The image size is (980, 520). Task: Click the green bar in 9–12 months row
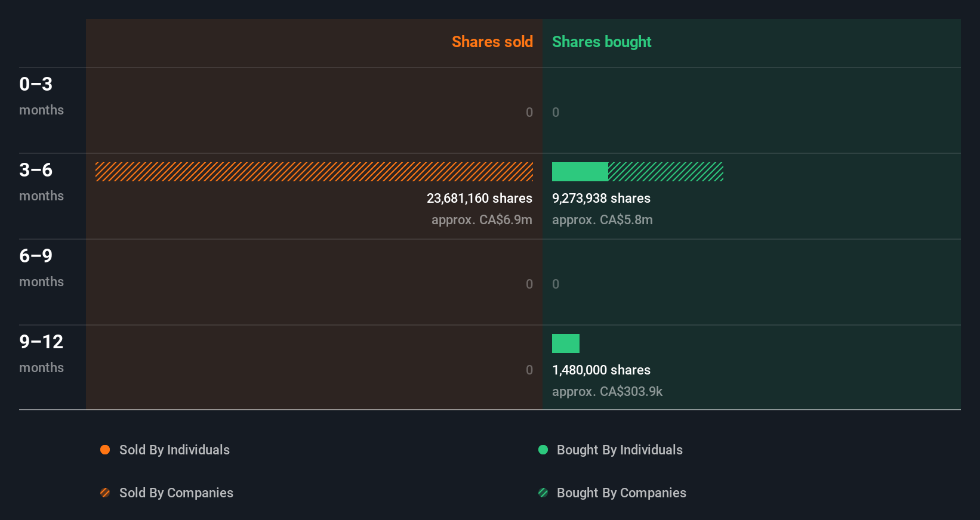point(566,343)
